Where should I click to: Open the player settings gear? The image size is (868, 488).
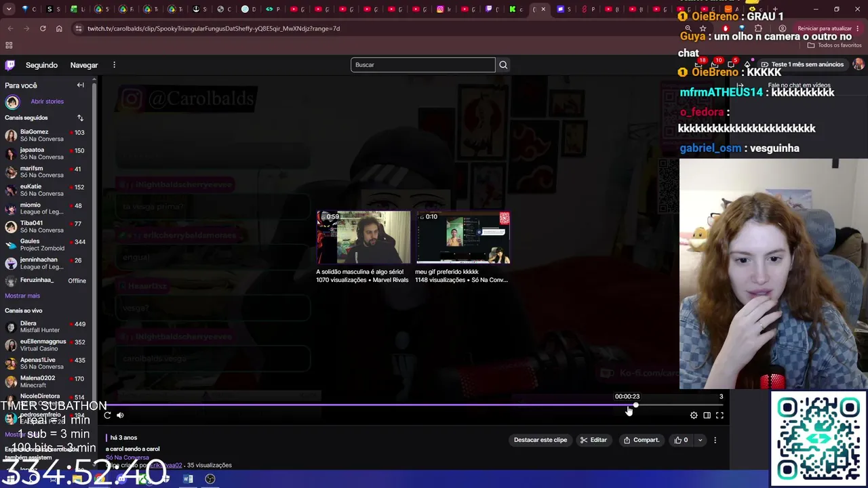pos(694,415)
